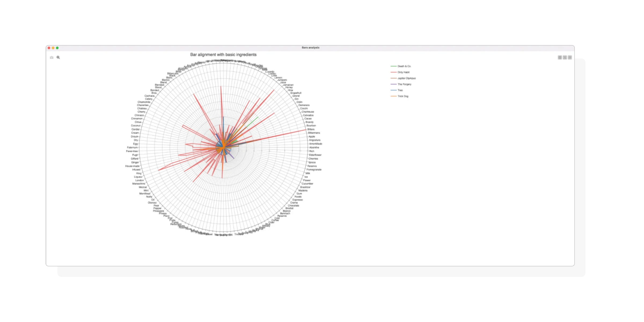This screenshot has height=322, width=644.
Task: Minimize window with yellow button
Action: click(53, 48)
